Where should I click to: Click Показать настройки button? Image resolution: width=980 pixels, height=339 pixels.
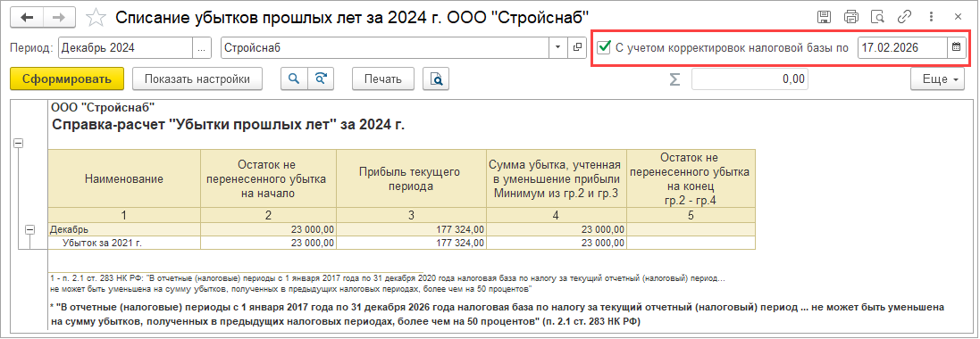(x=197, y=79)
